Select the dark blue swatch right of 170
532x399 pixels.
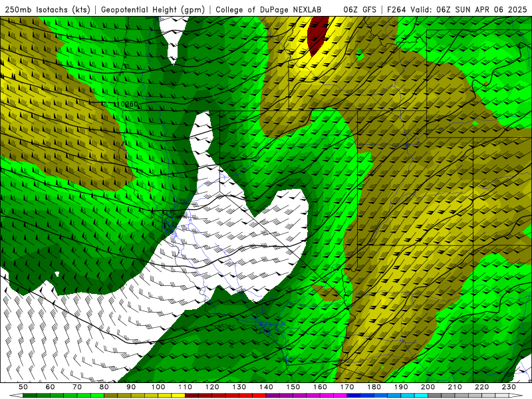(354, 396)
